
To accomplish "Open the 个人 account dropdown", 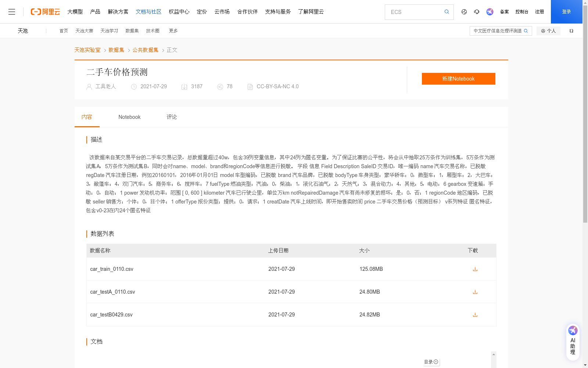I will tap(548, 31).
